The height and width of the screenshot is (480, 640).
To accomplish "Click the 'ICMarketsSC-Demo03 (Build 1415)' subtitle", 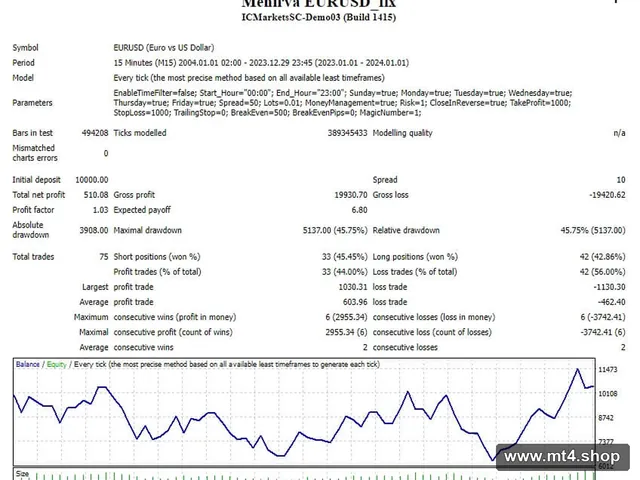I will point(319,18).
